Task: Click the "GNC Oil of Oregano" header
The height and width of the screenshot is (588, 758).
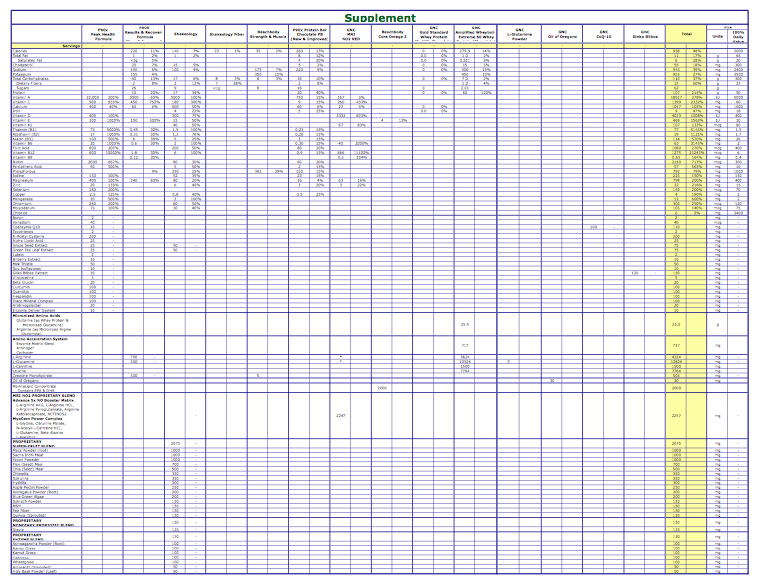Action: click(x=562, y=34)
